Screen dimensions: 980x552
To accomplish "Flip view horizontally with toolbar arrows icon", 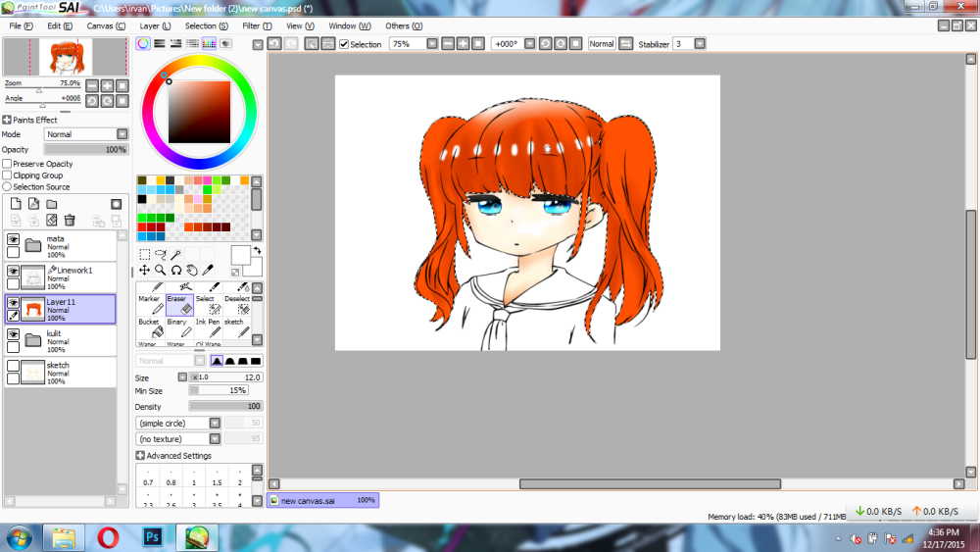I will click(625, 44).
